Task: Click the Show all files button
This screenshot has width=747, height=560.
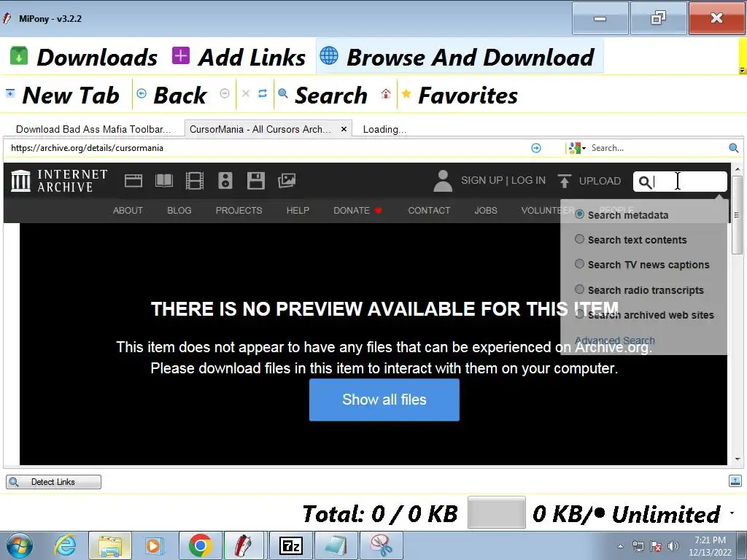Action: click(384, 400)
